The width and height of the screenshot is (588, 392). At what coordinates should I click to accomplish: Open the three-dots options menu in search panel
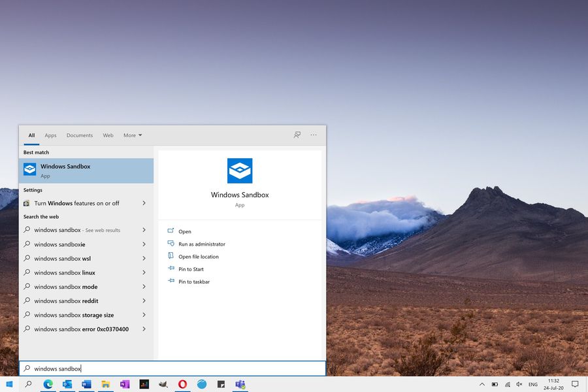click(314, 135)
